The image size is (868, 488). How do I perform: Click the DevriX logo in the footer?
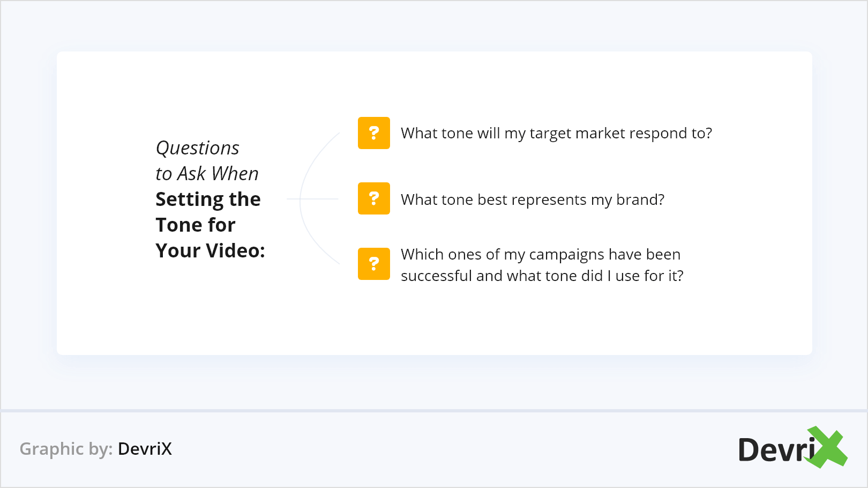click(792, 448)
